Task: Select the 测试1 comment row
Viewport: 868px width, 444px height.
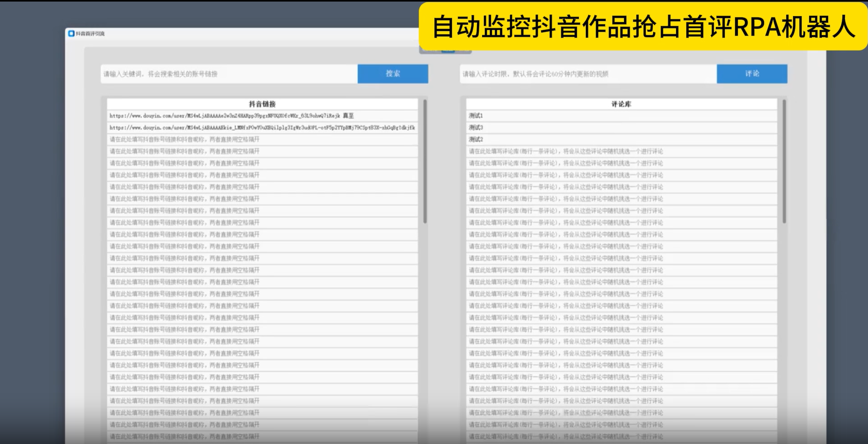Action: (x=621, y=116)
